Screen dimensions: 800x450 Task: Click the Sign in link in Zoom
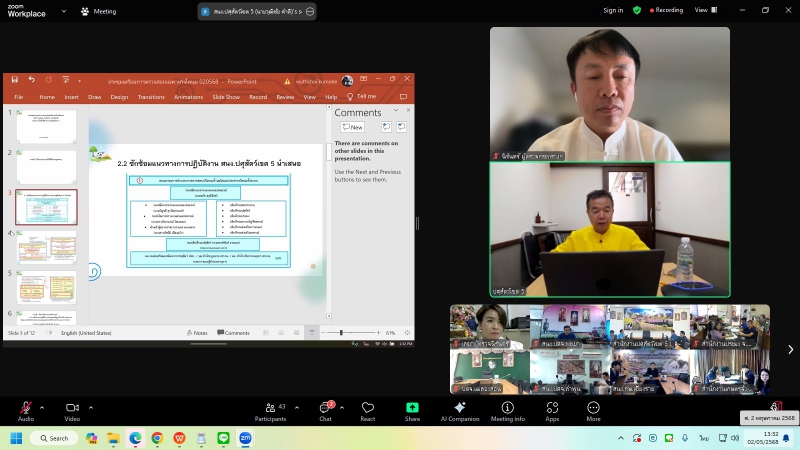click(613, 10)
